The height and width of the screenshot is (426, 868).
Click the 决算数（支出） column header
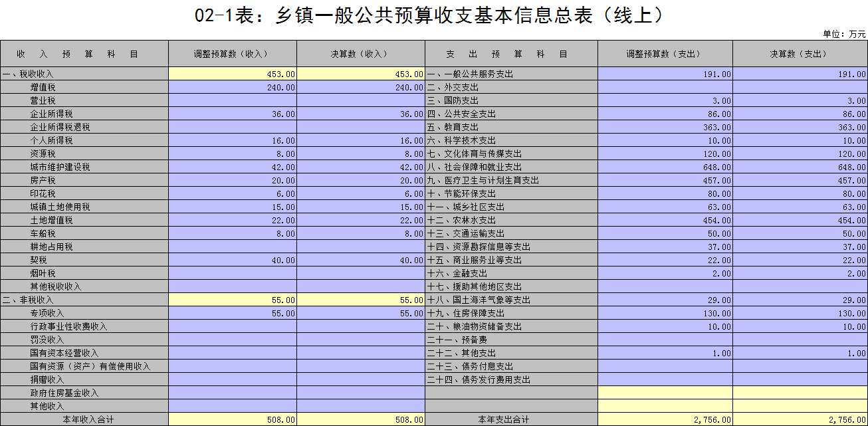(x=800, y=54)
